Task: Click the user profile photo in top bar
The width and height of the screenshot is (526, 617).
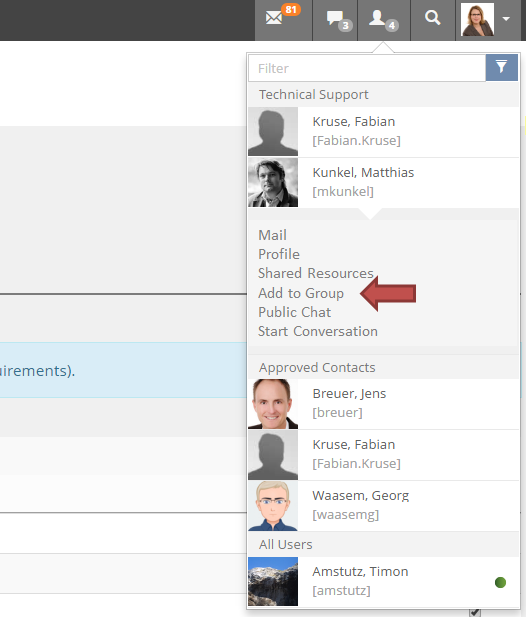Action: pos(477,19)
